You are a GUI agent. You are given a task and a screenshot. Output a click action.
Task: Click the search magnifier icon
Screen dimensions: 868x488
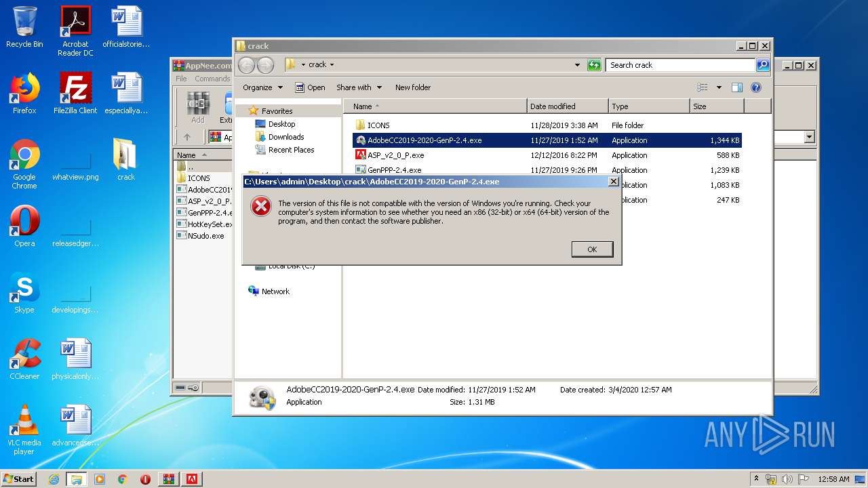(763, 65)
